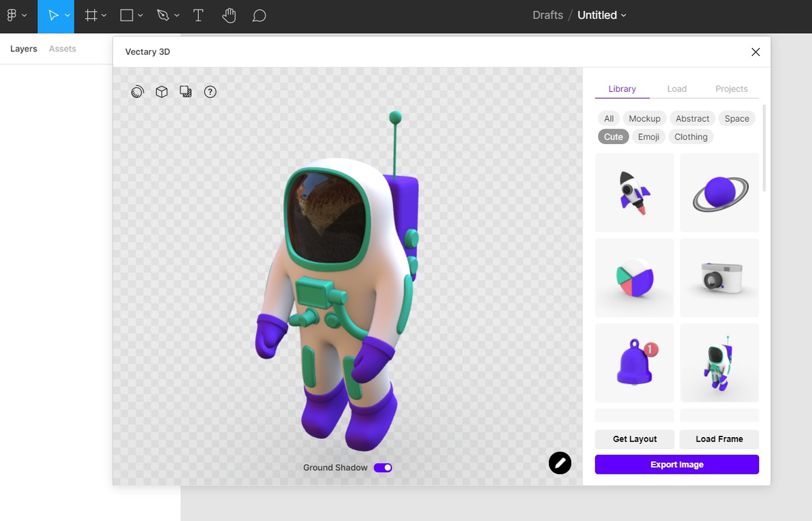Switch to the Projects tab
Screen dimensions: 812x521
(731, 89)
